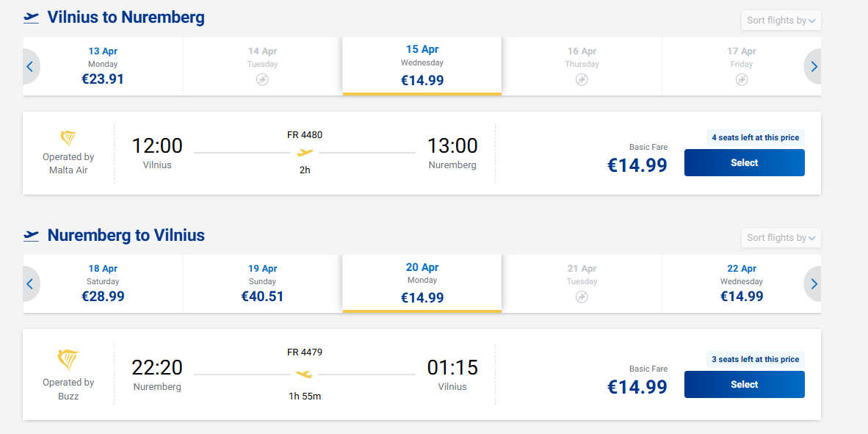Viewport: 868px width, 434px height.
Task: Choose the 13 Apr Monday €23.91 date tab
Action: pos(103,66)
